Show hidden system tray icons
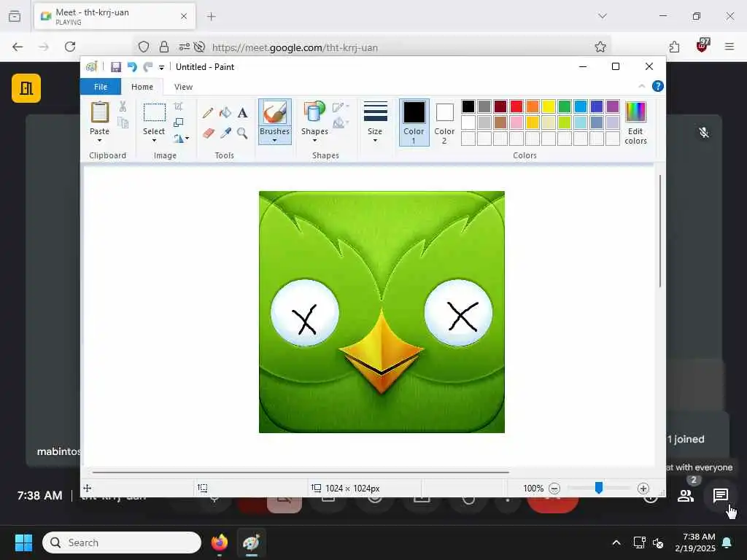This screenshot has width=747, height=560. click(x=616, y=542)
